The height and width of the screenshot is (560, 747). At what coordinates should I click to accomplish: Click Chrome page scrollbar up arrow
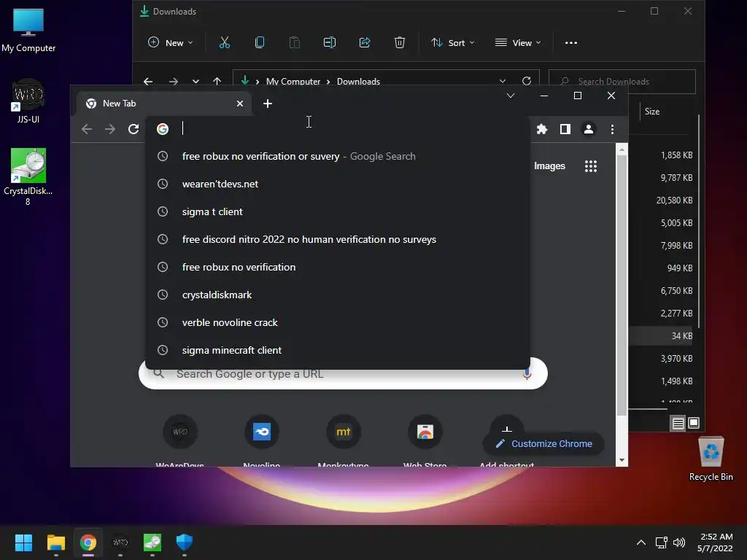coord(622,149)
